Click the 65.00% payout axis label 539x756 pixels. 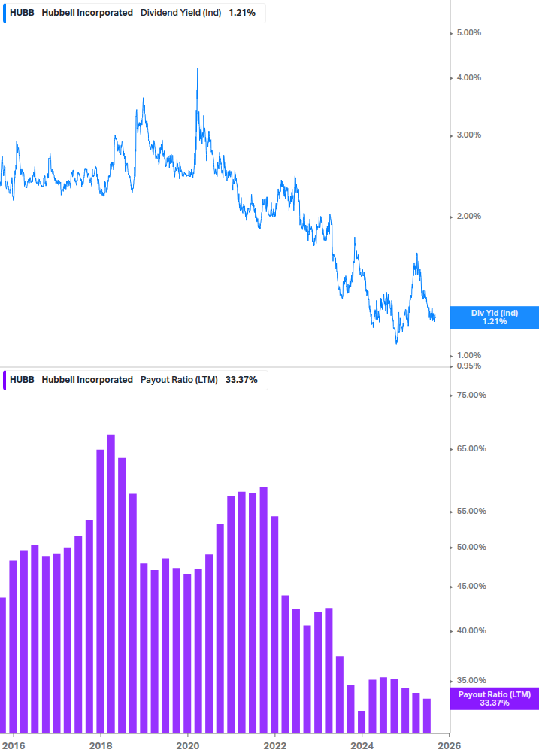tap(471, 449)
